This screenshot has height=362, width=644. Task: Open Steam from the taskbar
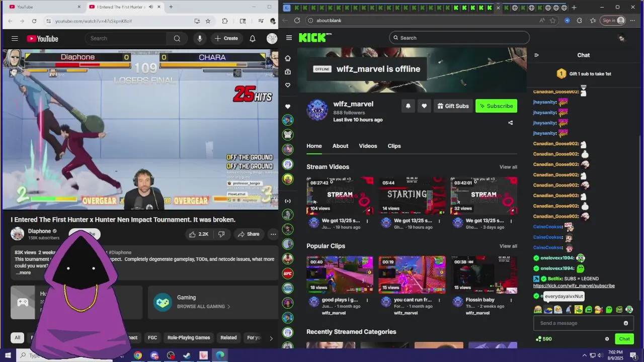(x=187, y=355)
